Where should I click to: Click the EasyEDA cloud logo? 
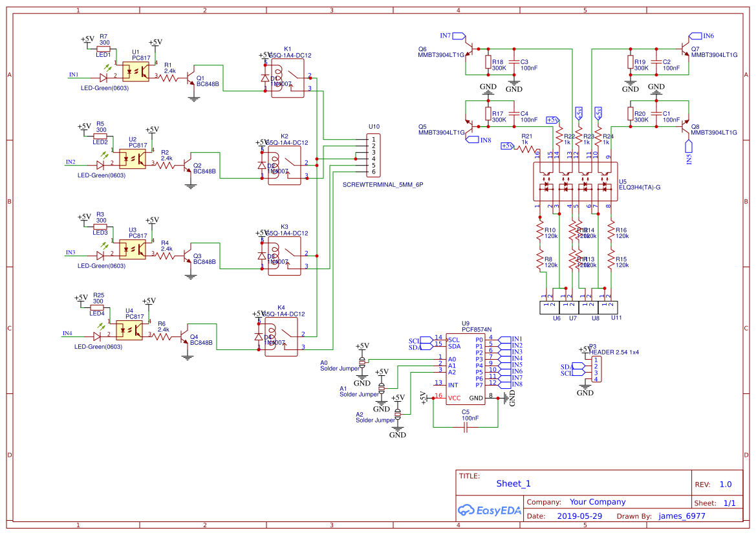pyautogui.click(x=468, y=510)
